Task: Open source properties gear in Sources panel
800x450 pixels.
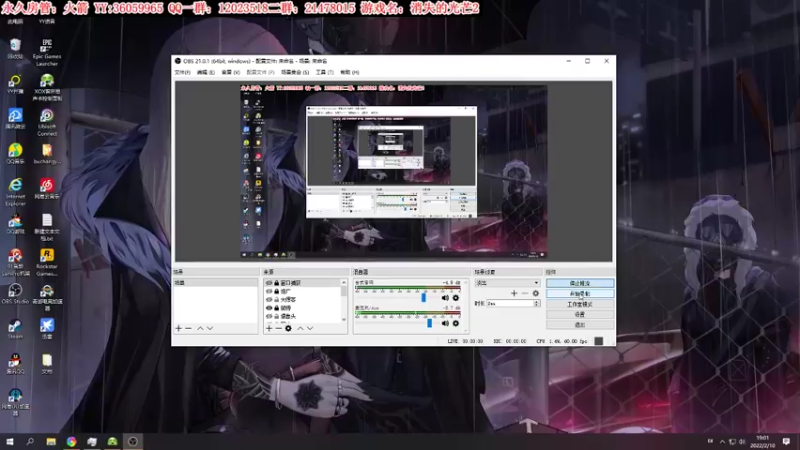Action: [x=288, y=328]
